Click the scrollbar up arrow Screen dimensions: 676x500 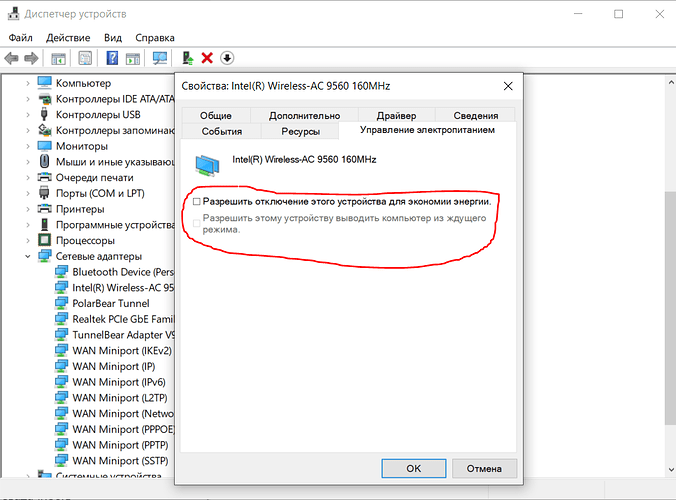670,82
